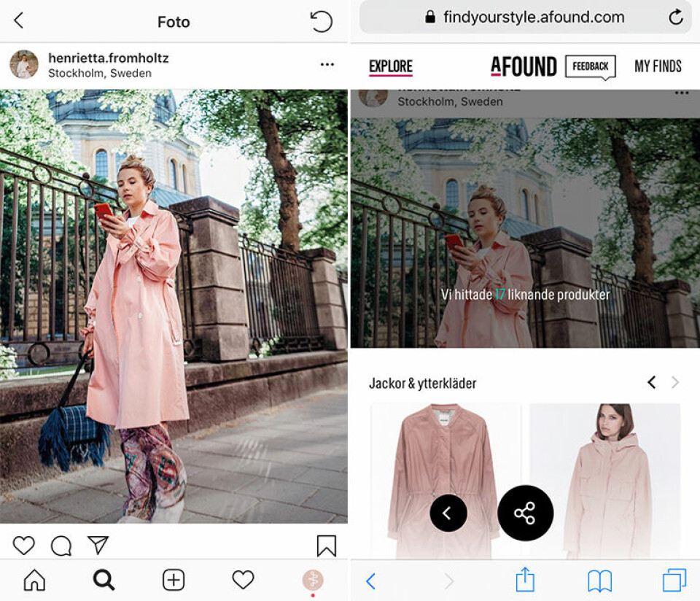Open the profile avatar tab in bottom bar
Image resolution: width=700 pixels, height=601 pixels.
pos(313,580)
